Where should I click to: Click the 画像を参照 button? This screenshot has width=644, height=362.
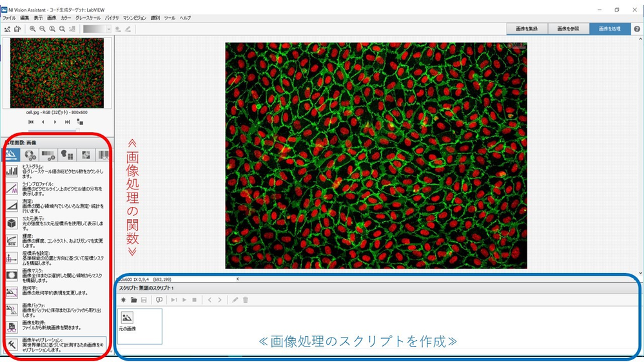click(x=568, y=29)
